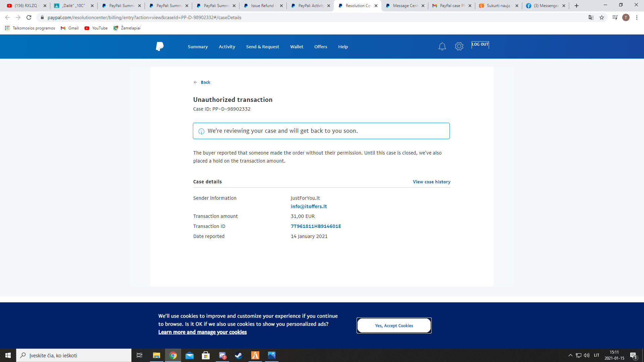Click Yes, Accept Cookies button

(x=394, y=325)
